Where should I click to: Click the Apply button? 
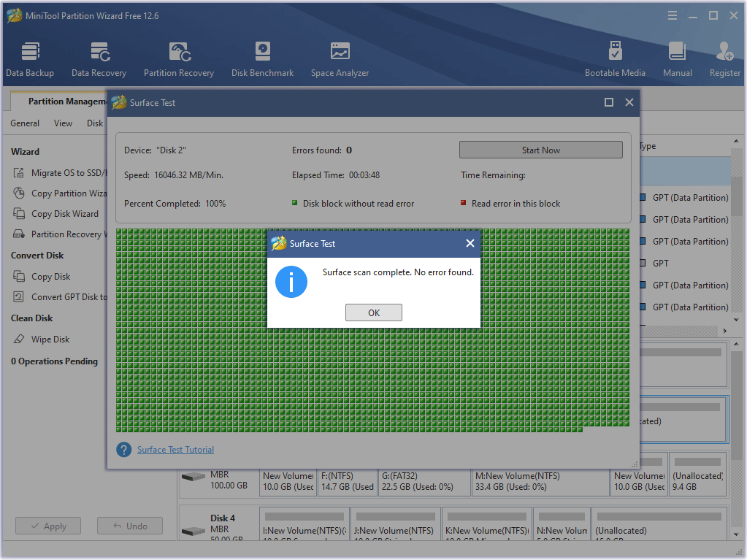point(48,526)
